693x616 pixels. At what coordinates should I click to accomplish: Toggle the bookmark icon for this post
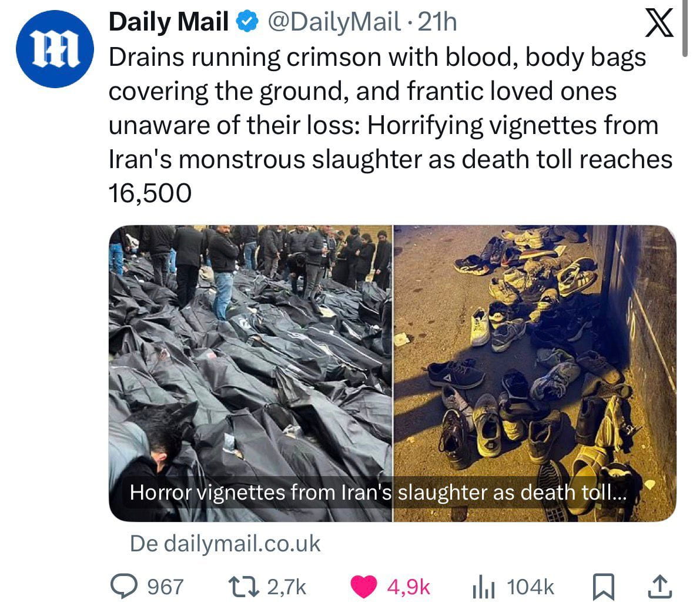click(603, 587)
